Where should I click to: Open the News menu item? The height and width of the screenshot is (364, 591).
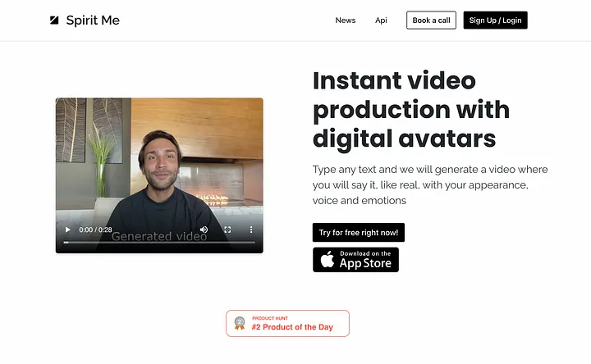[346, 20]
